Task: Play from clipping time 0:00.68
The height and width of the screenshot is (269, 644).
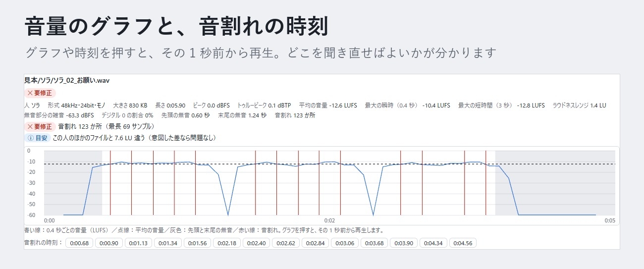Action: click(79, 243)
